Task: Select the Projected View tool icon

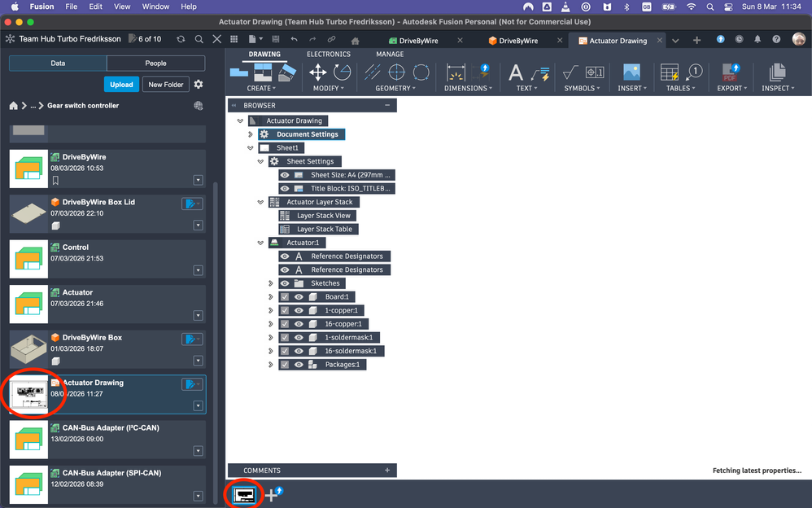Action: pyautogui.click(x=263, y=72)
